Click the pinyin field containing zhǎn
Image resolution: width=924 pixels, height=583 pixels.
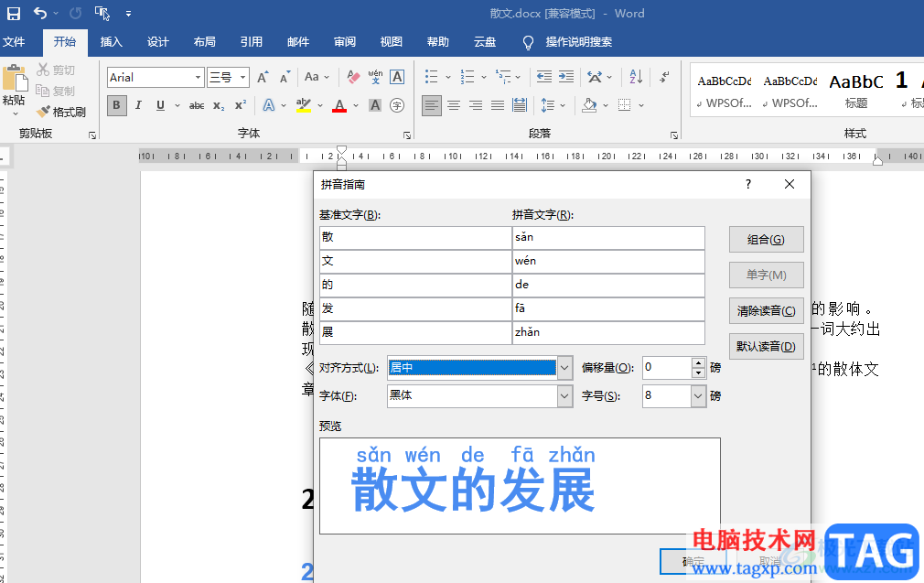click(608, 332)
